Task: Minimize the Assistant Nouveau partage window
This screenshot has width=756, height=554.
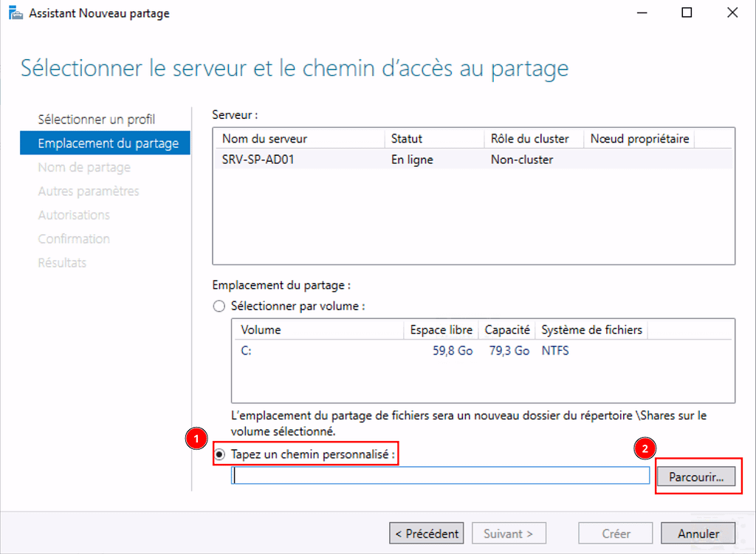Action: (x=641, y=13)
